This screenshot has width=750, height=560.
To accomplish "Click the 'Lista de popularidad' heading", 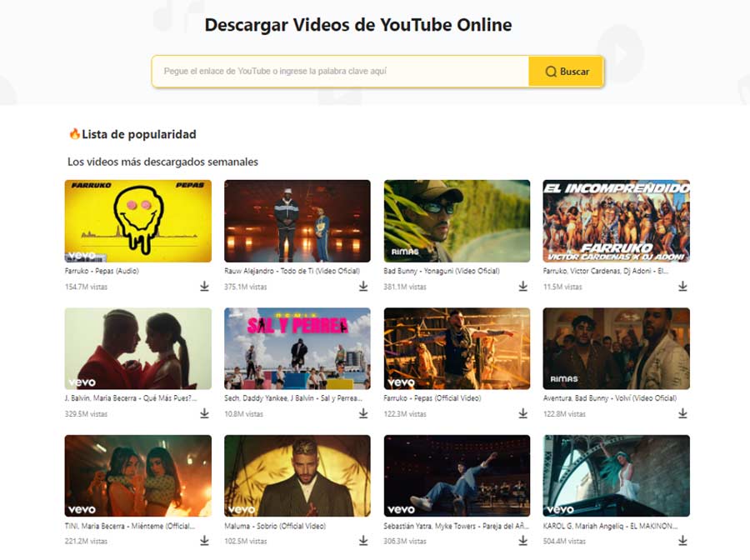I will coord(138,134).
